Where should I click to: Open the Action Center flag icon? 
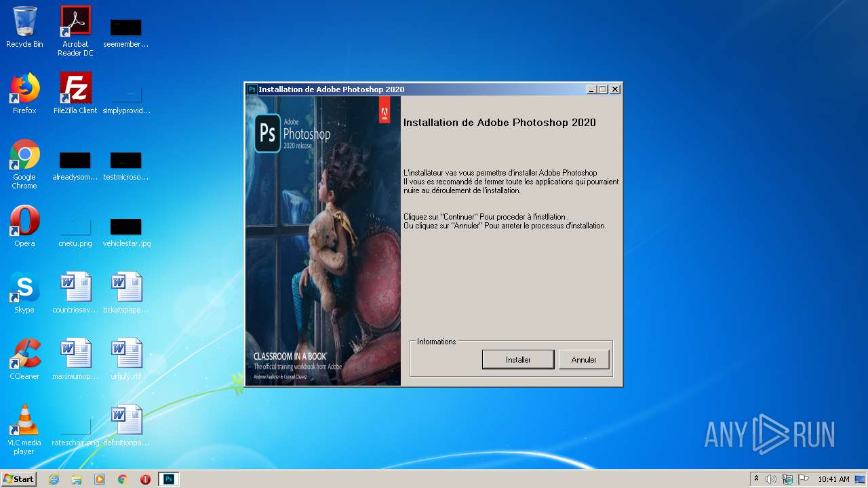pyautogui.click(x=804, y=479)
